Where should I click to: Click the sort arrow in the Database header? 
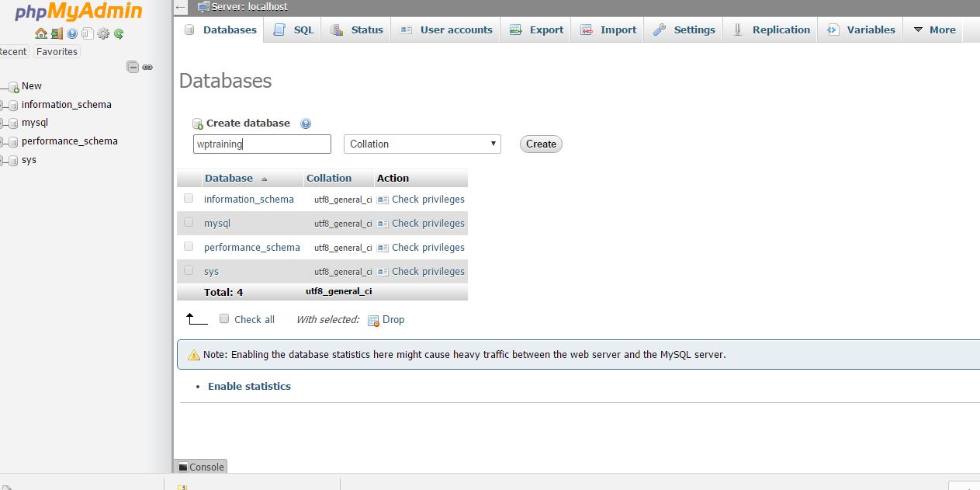point(265,179)
